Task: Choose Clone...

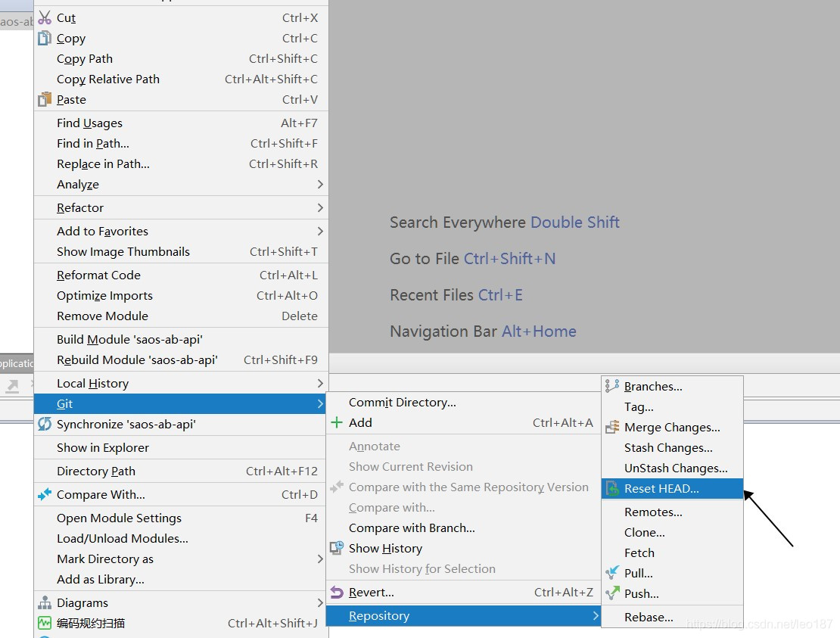Action: pos(672,532)
